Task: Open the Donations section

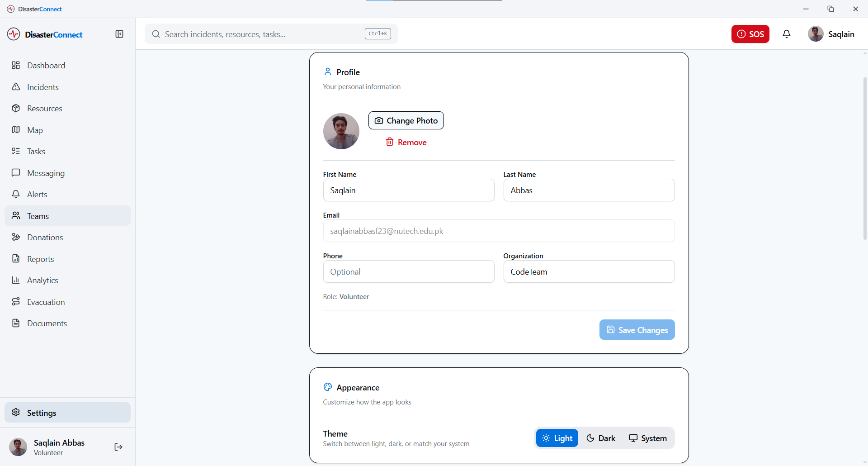Action: click(x=45, y=238)
